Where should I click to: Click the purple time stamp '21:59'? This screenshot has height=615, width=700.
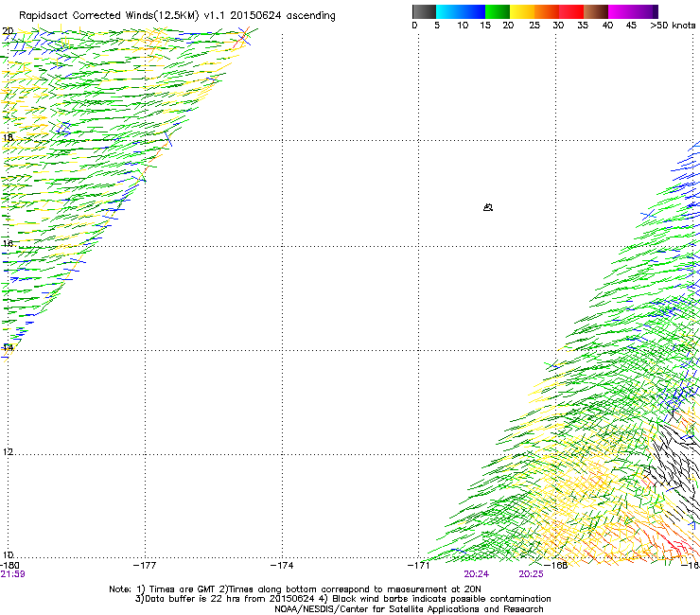click(12, 574)
